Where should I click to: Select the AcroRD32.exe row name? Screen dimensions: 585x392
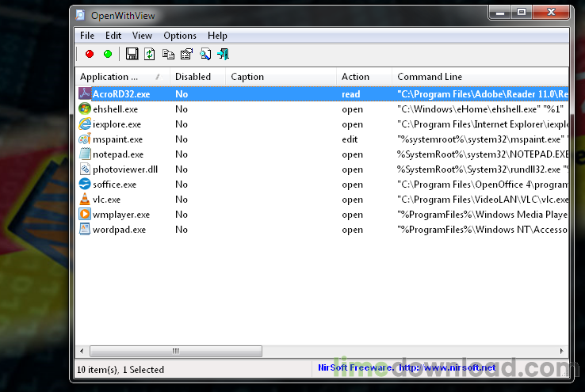121,94
